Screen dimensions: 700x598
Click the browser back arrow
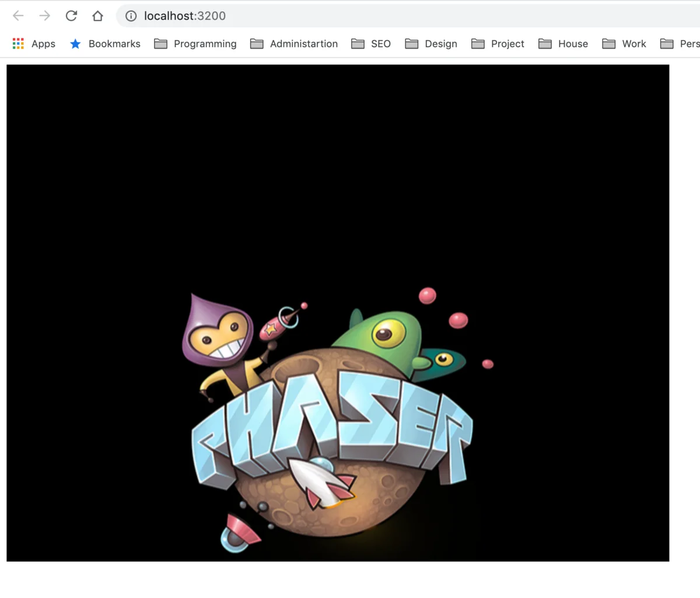point(18,16)
